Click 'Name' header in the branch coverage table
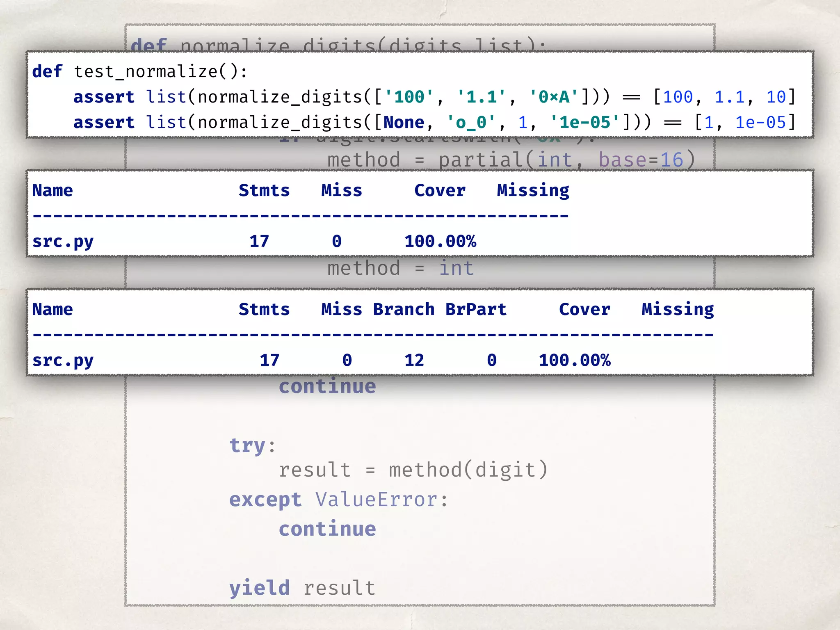Viewport: 840px width, 630px height. click(x=52, y=309)
